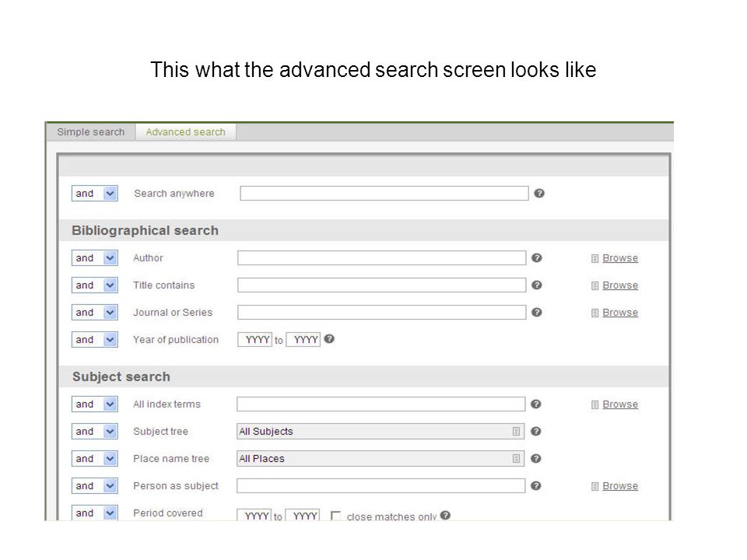The height and width of the screenshot is (560, 747).
Task: Click the All Subjects selection field
Action: coord(381,431)
